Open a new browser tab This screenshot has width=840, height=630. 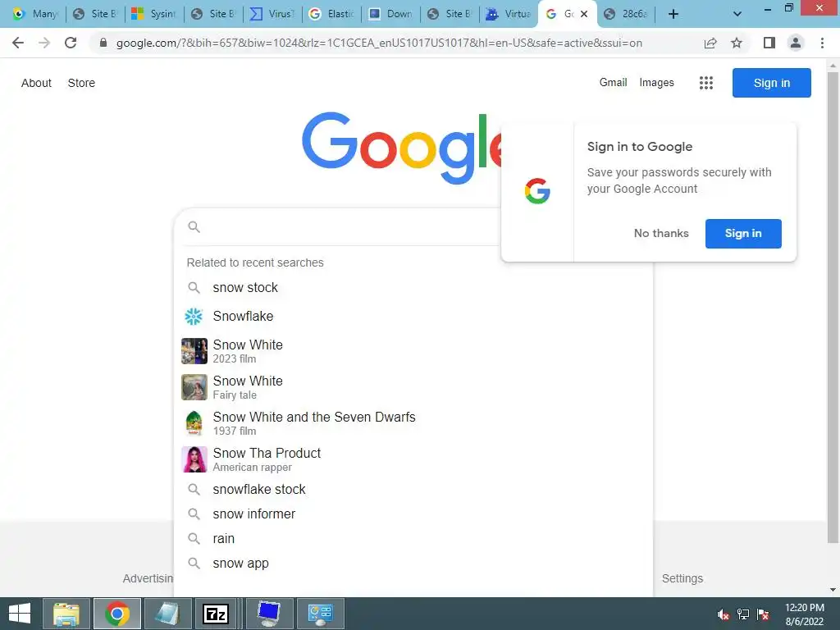click(673, 14)
